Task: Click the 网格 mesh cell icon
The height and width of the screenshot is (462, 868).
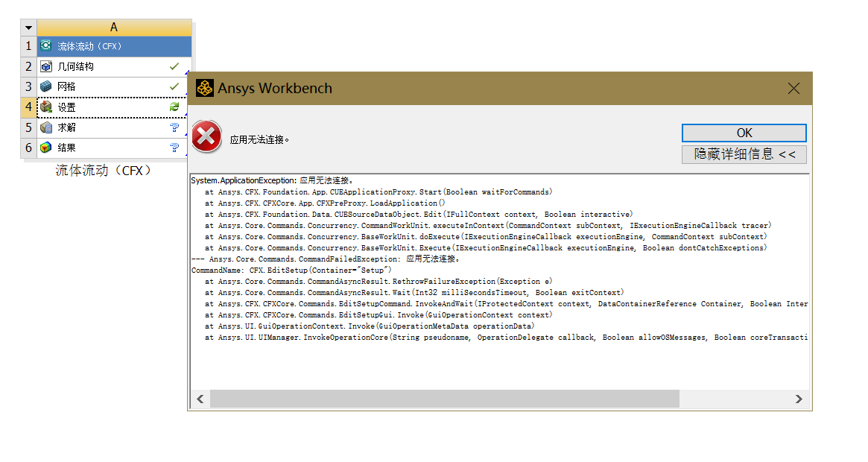Action: click(46, 86)
